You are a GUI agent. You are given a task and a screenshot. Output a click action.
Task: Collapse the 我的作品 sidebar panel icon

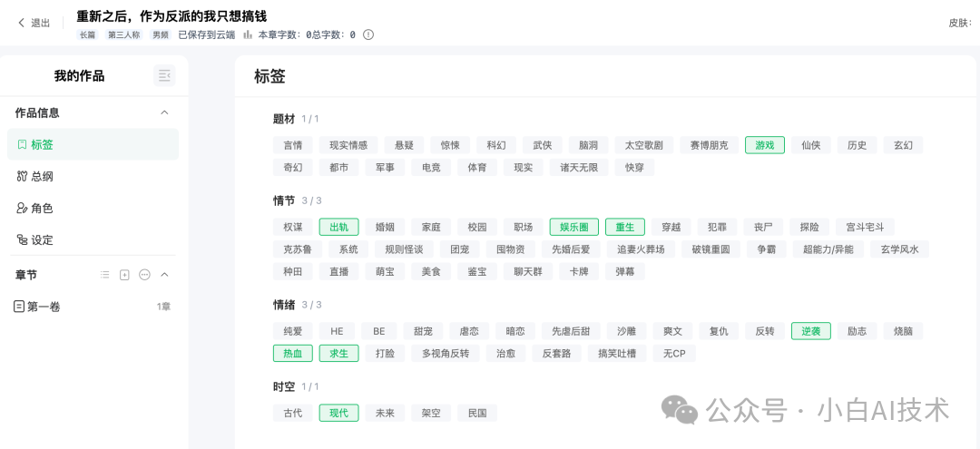click(164, 75)
